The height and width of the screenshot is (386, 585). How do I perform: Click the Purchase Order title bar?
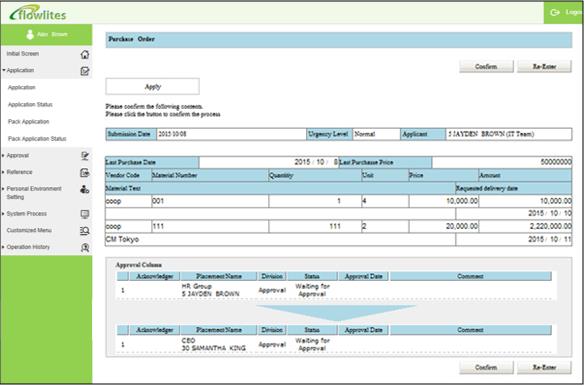(339, 40)
